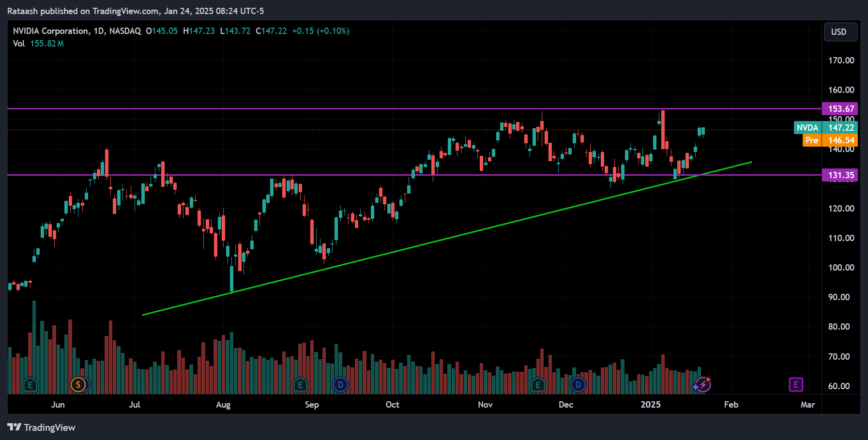Click the Oct label on time axis
This screenshot has width=868, height=440.
393,405
